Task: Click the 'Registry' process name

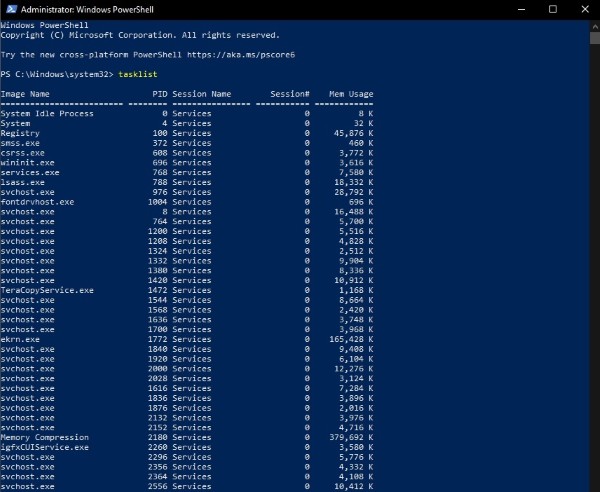Action: coord(20,133)
